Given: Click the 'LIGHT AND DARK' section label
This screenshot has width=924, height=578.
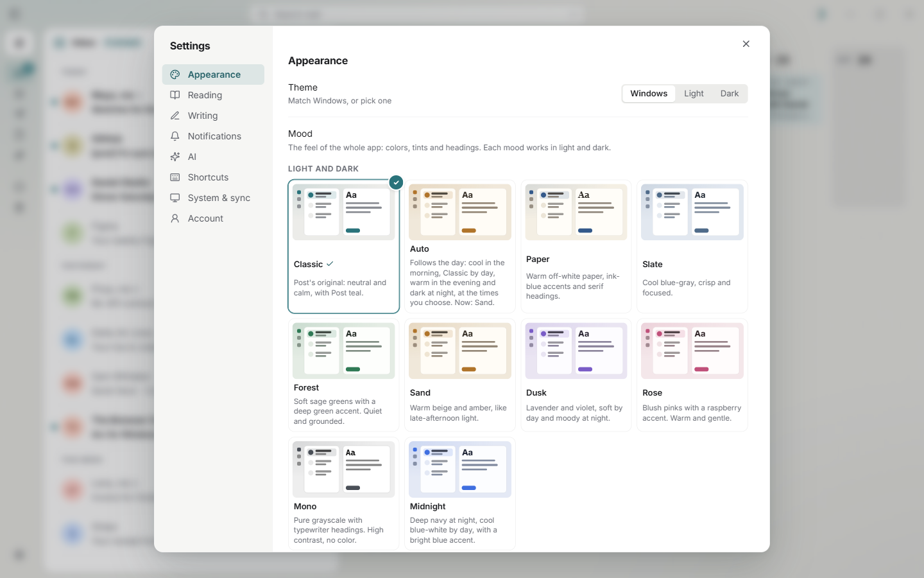Looking at the screenshot, I should (x=323, y=169).
